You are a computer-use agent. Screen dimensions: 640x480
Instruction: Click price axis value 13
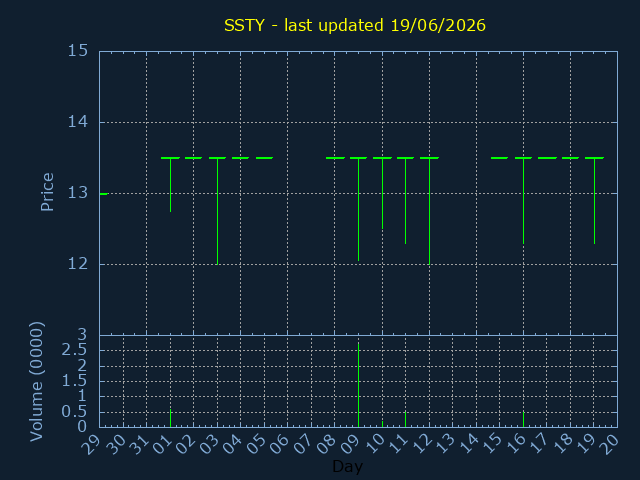[x=78, y=193]
